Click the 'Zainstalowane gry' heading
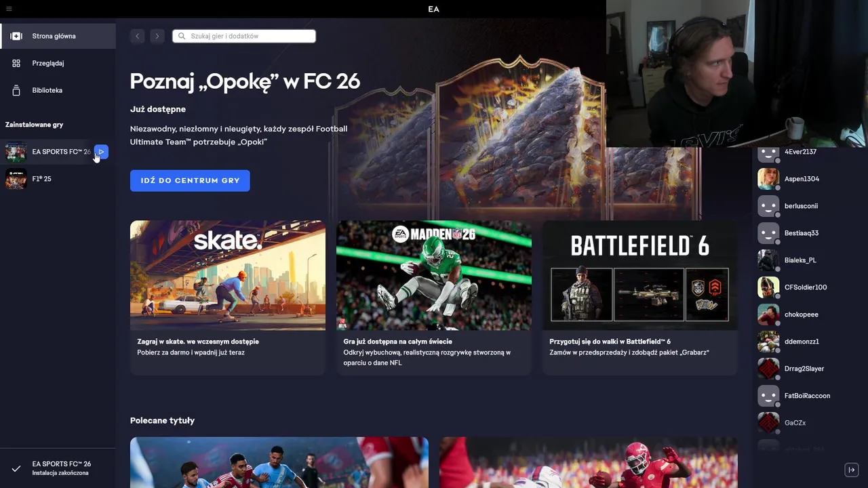 click(x=34, y=125)
